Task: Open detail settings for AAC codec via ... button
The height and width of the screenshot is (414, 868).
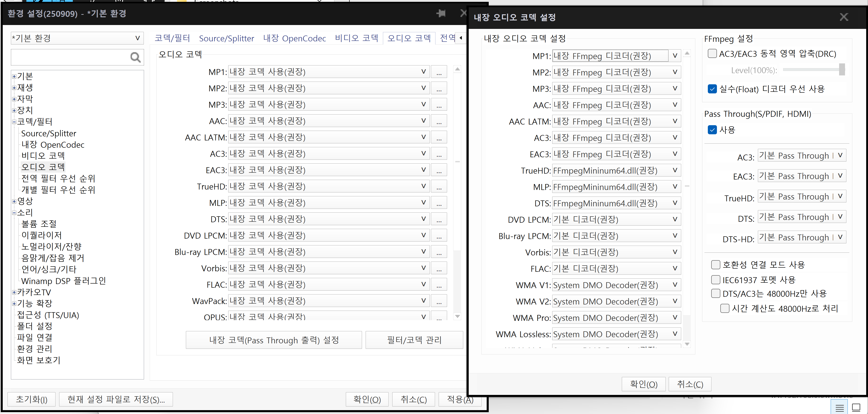Action: [x=439, y=120]
